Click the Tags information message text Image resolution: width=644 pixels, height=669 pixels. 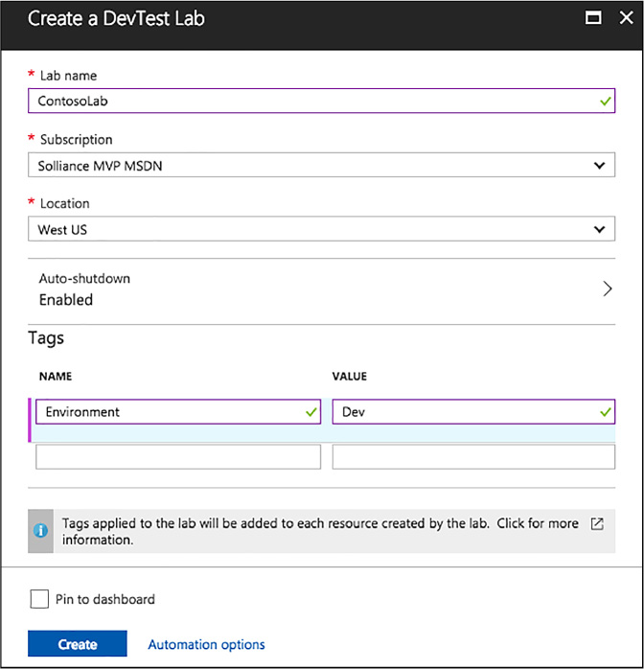[320, 531]
